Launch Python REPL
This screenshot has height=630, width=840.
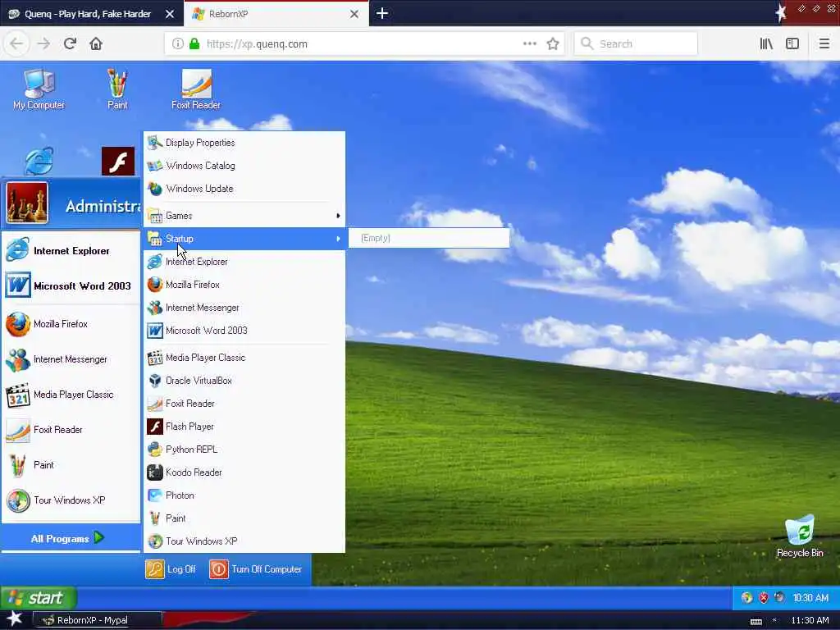[244, 450]
